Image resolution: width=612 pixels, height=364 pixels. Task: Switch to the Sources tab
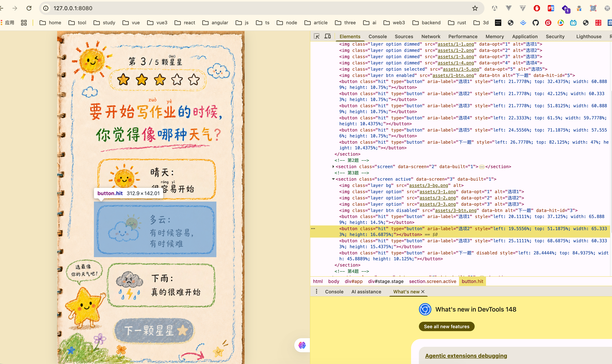[x=404, y=37]
